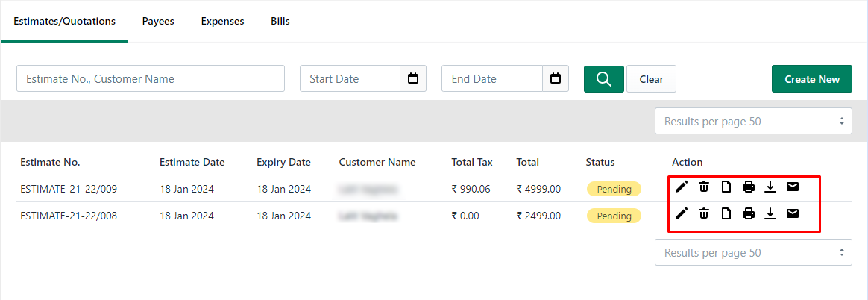This screenshot has width=868, height=300.
Task: Delete estimate ESTIMATE-21-22/009 using the trash icon
Action: tap(704, 187)
